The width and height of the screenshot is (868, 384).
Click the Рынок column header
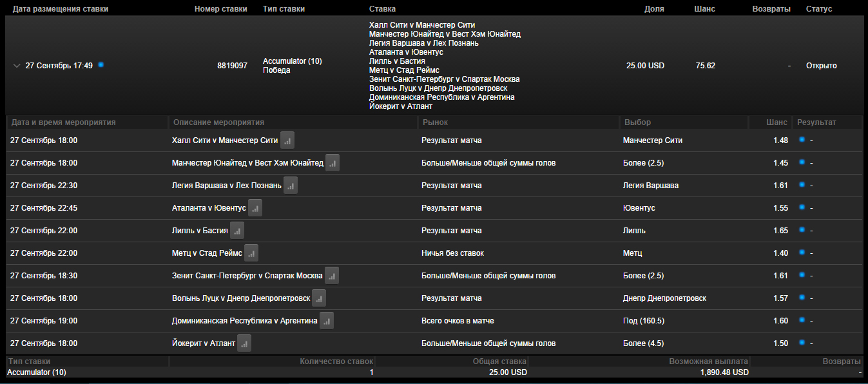tap(435, 122)
